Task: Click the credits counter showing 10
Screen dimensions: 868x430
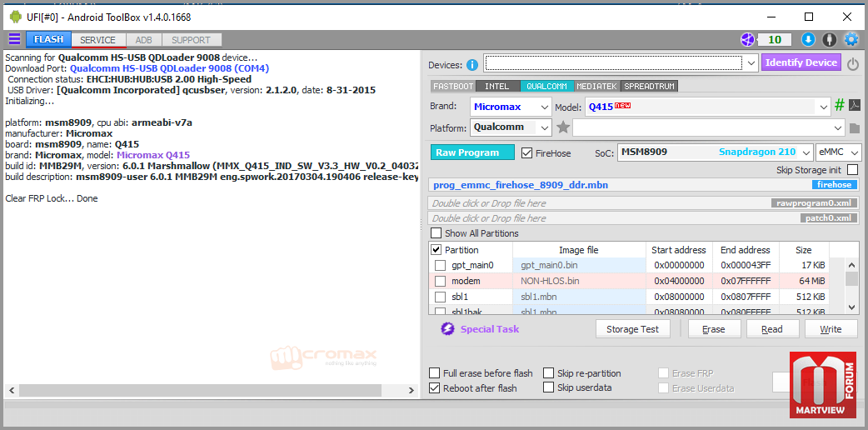Action: click(775, 39)
